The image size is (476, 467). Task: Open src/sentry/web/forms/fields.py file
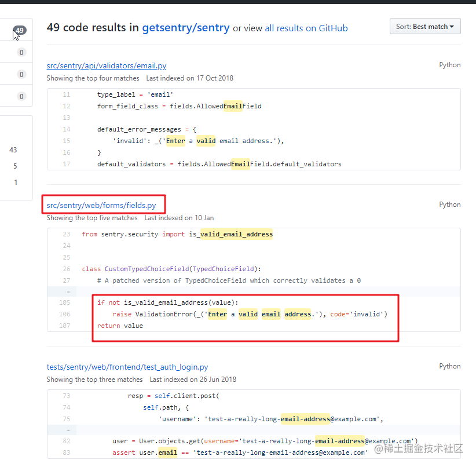pos(101,205)
